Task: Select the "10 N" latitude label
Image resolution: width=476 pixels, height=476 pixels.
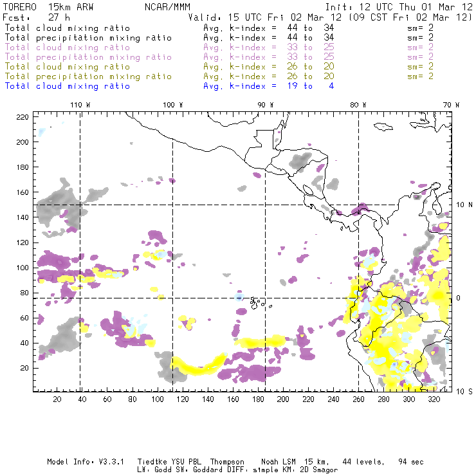Action: pyautogui.click(x=464, y=205)
